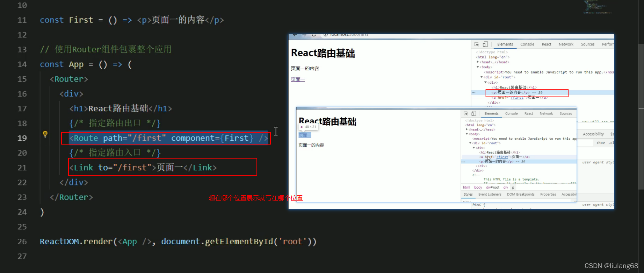
Task: Select div#root in the DevTools breadcrumb
Action: point(492,187)
